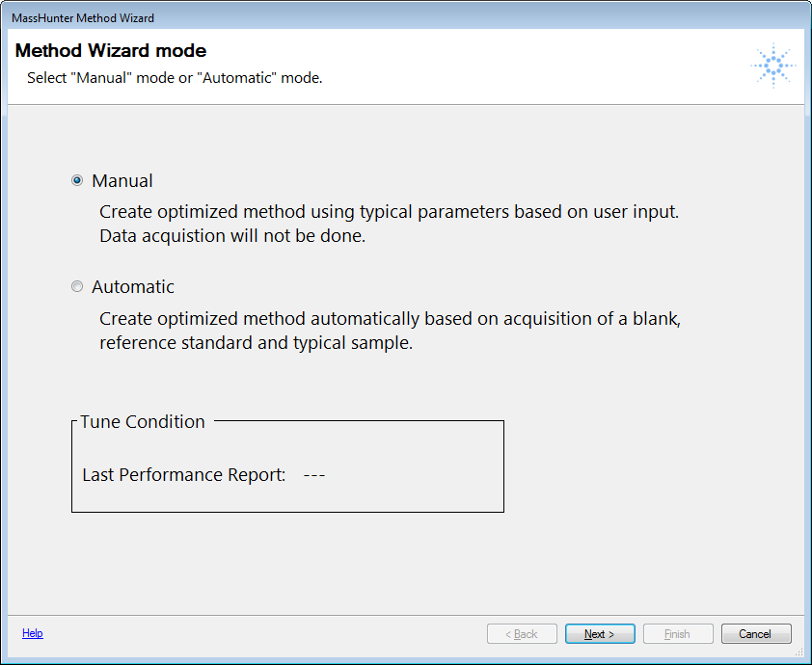Image resolution: width=812 pixels, height=665 pixels.
Task: Click the disabled Back button
Action: (522, 634)
